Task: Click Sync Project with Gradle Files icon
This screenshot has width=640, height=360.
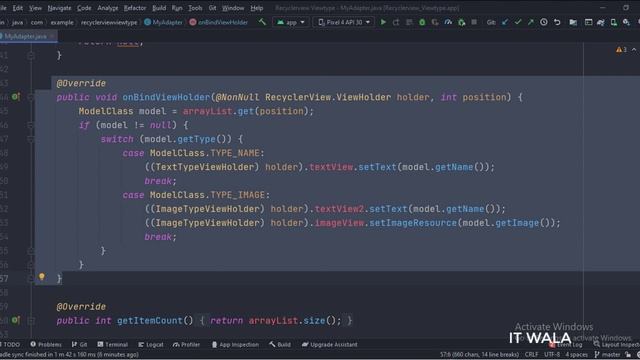Action: 601,22
